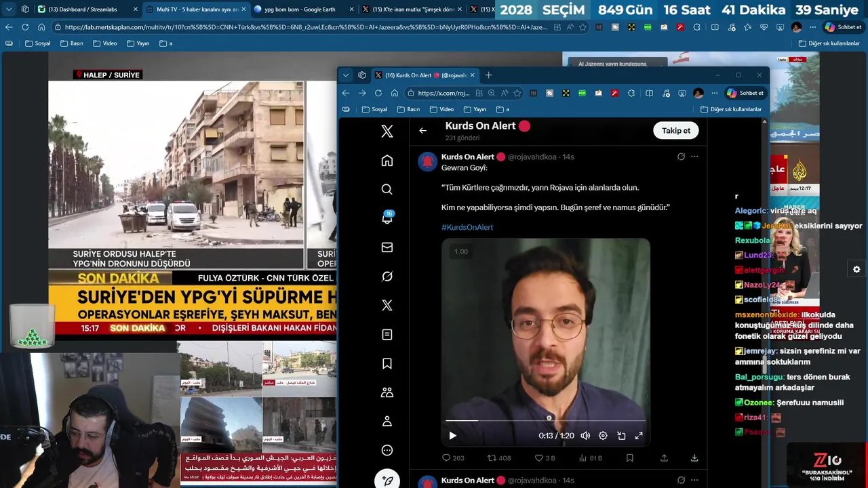The height and width of the screenshot is (488, 868).
Task: View analytics showing 61 B views
Action: pyautogui.click(x=591, y=458)
